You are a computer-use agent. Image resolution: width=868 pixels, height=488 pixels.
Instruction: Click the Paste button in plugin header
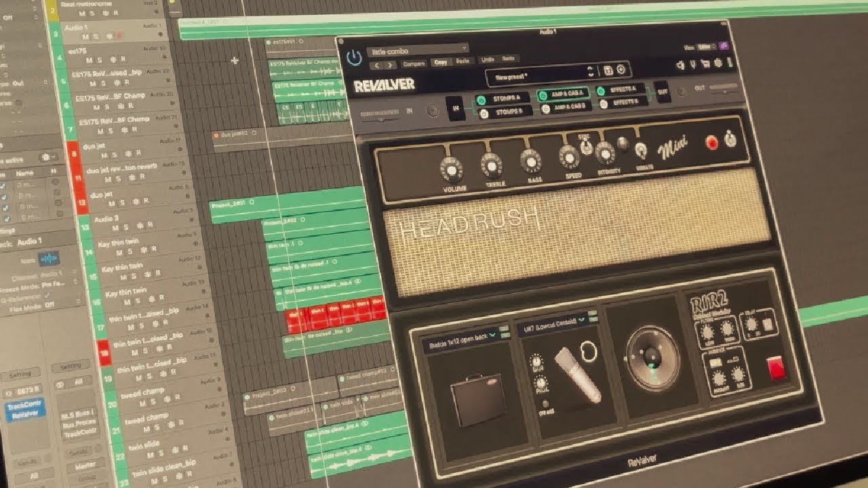click(x=463, y=61)
